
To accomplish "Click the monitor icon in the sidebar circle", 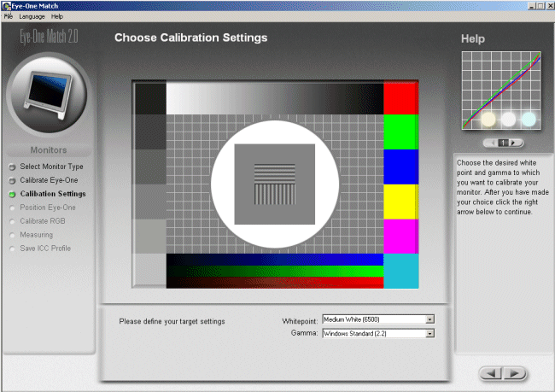I will coord(48,94).
